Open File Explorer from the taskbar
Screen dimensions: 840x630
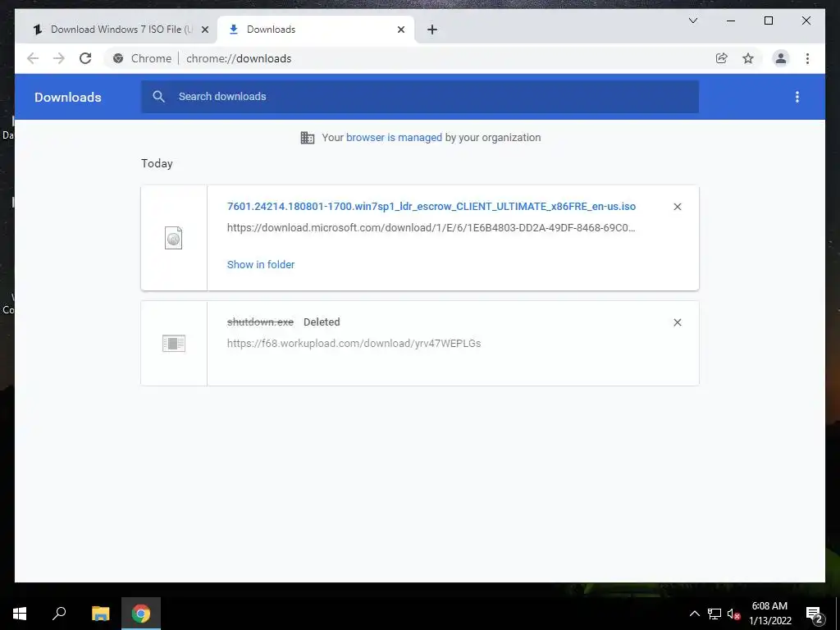click(100, 614)
